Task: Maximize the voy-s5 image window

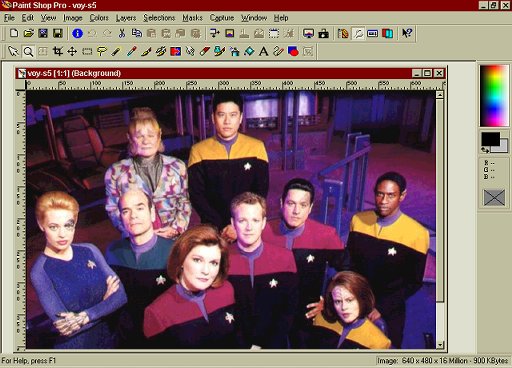Action: coord(427,73)
